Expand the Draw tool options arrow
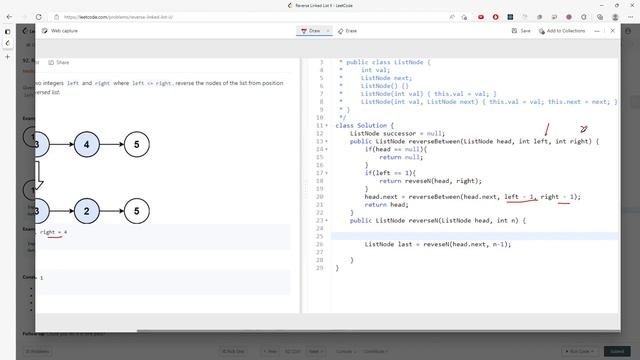 point(328,31)
